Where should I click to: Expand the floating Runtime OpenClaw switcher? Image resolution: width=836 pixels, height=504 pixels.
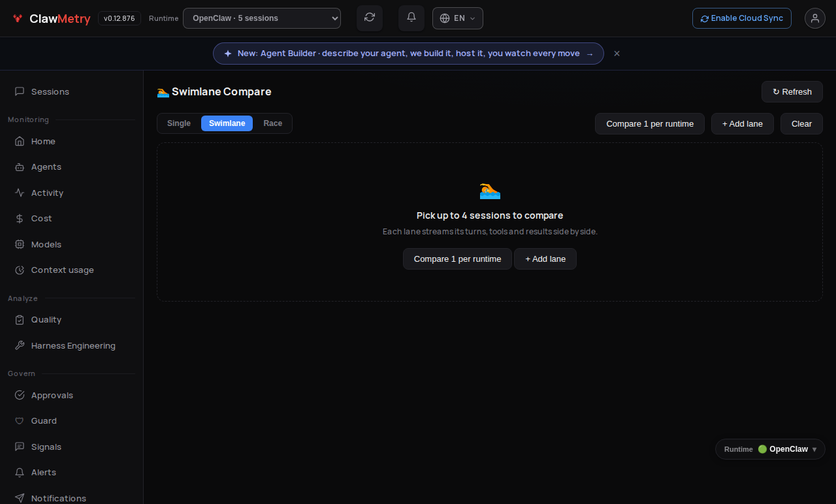(x=770, y=449)
